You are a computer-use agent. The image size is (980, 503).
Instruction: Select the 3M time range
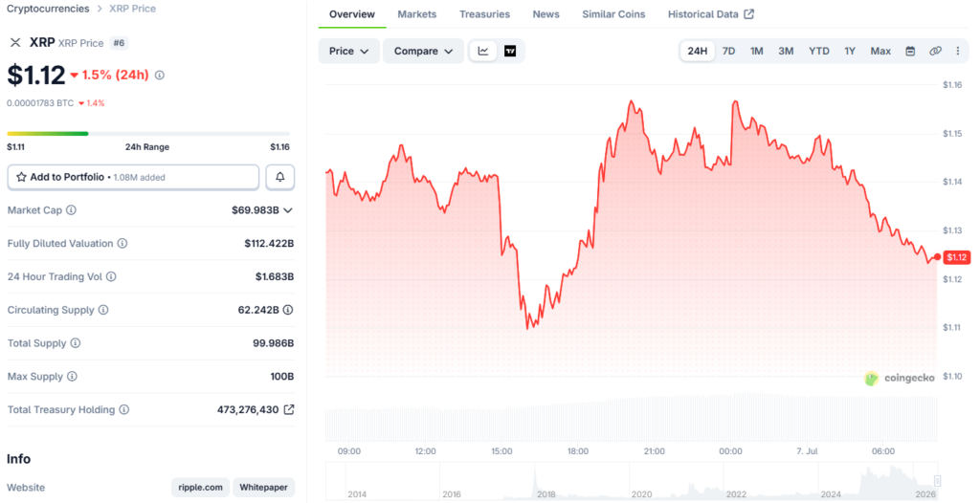point(787,52)
